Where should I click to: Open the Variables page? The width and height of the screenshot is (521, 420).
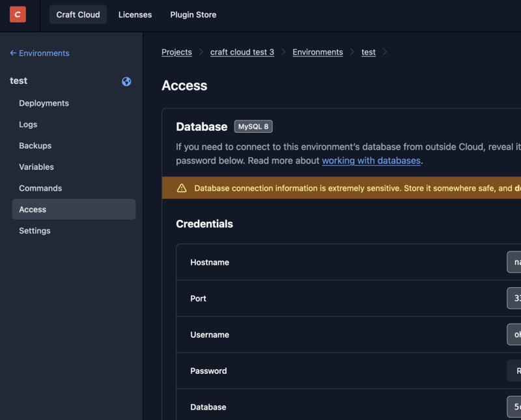[36, 167]
